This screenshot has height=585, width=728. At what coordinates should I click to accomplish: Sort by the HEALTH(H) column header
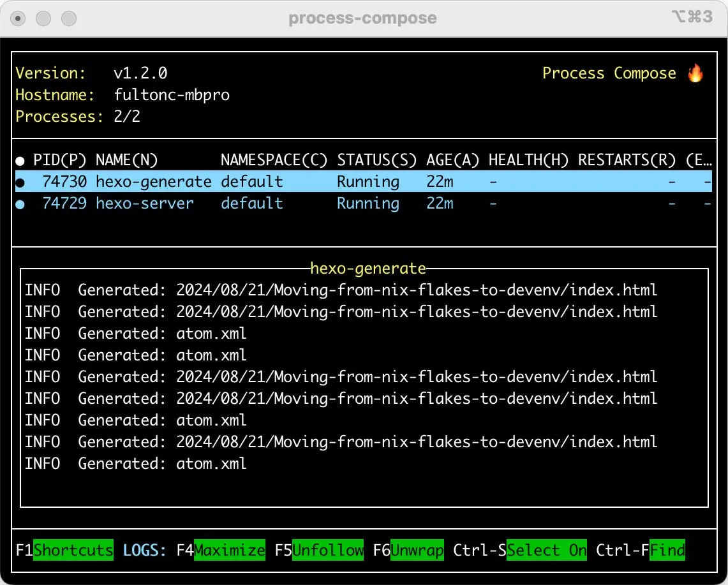(529, 160)
